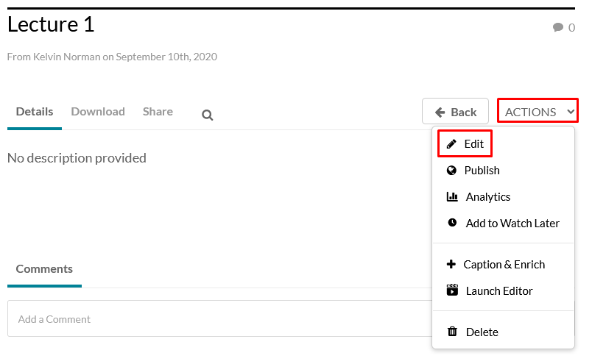Click the clapperboard icon for Launch Editor
Image resolution: width=592 pixels, height=364 pixels.
[x=452, y=290]
